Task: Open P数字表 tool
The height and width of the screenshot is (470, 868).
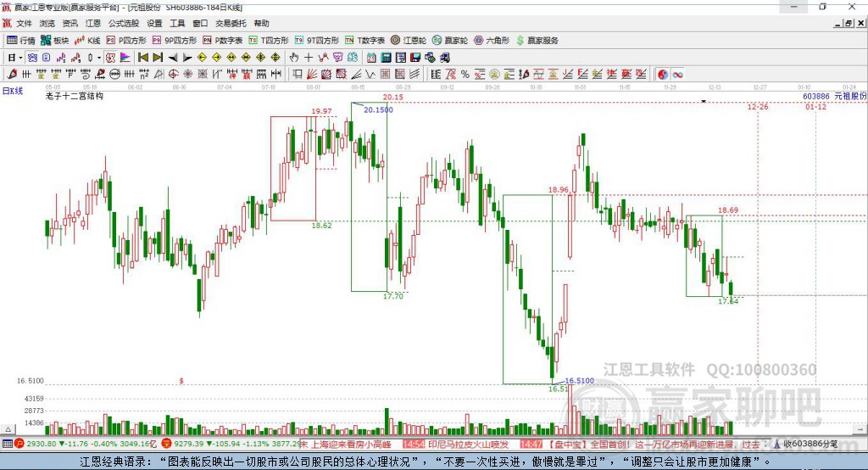Action: (x=223, y=41)
